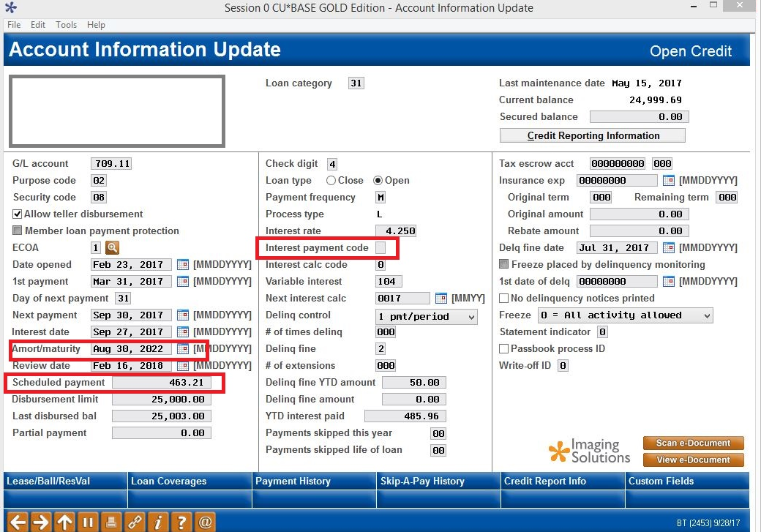Image resolution: width=761 pixels, height=532 pixels.
Task: Click the Variable interest field
Action: pos(389,282)
